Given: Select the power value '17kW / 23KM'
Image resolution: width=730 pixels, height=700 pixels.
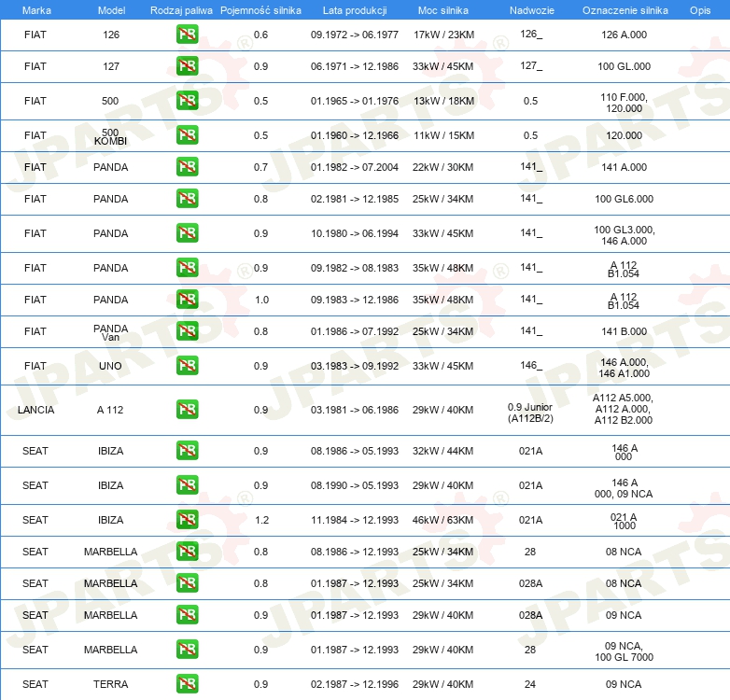Looking at the screenshot, I should click(x=444, y=35).
